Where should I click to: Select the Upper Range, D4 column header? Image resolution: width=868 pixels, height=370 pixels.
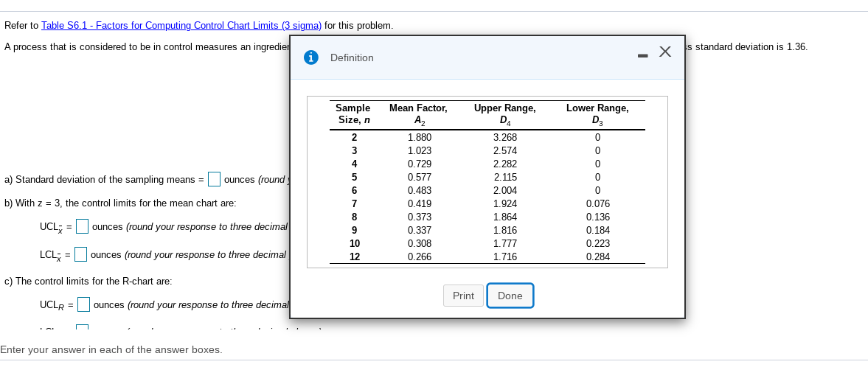tap(505, 114)
